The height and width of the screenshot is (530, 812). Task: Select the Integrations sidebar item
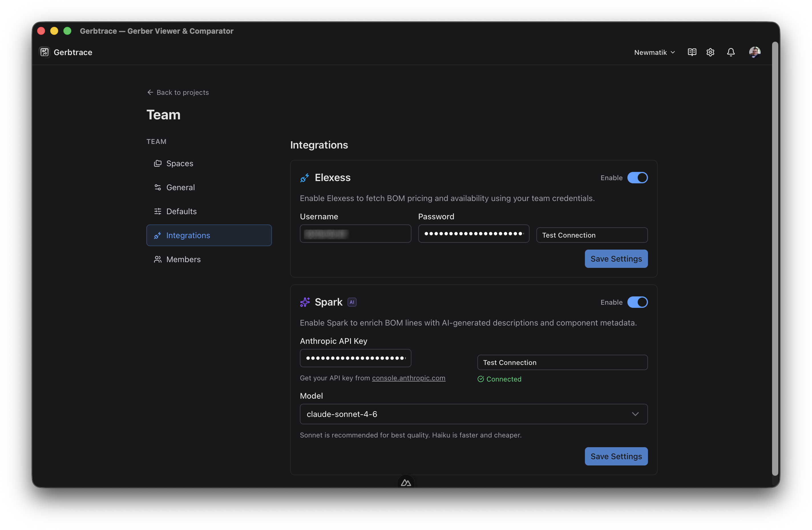pyautogui.click(x=209, y=235)
